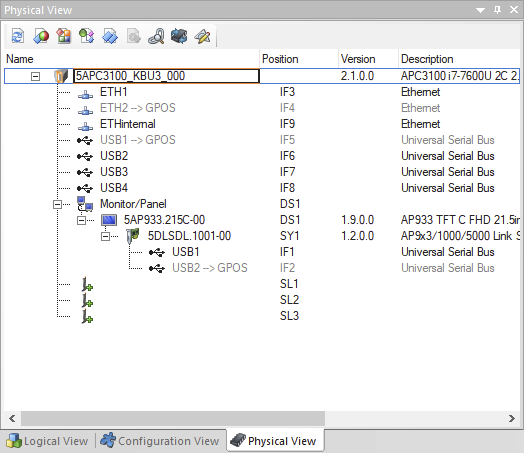Click the IF9 position cell
Image resolution: width=524 pixels, height=453 pixels.
(x=287, y=124)
